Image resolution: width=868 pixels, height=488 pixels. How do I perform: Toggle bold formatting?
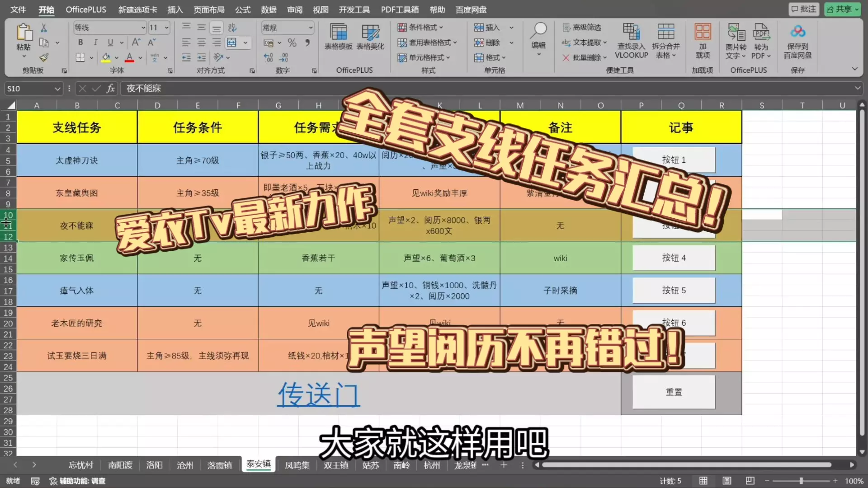80,42
